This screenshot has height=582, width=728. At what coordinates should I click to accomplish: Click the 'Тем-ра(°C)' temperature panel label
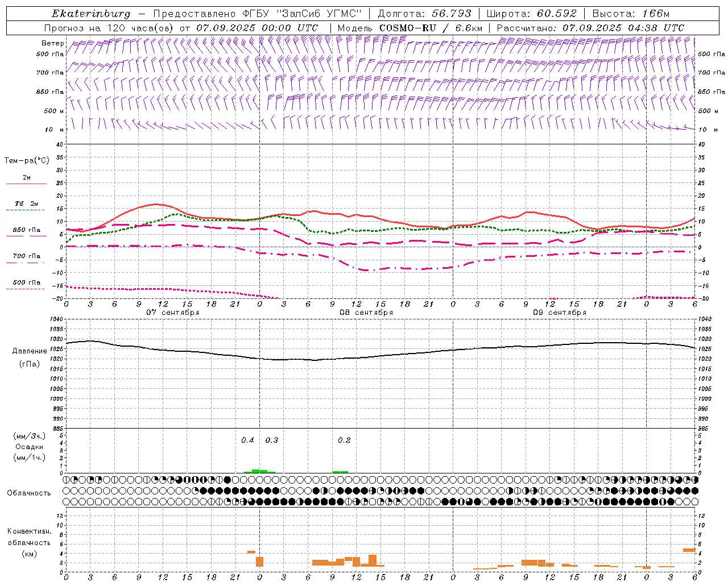click(27, 161)
